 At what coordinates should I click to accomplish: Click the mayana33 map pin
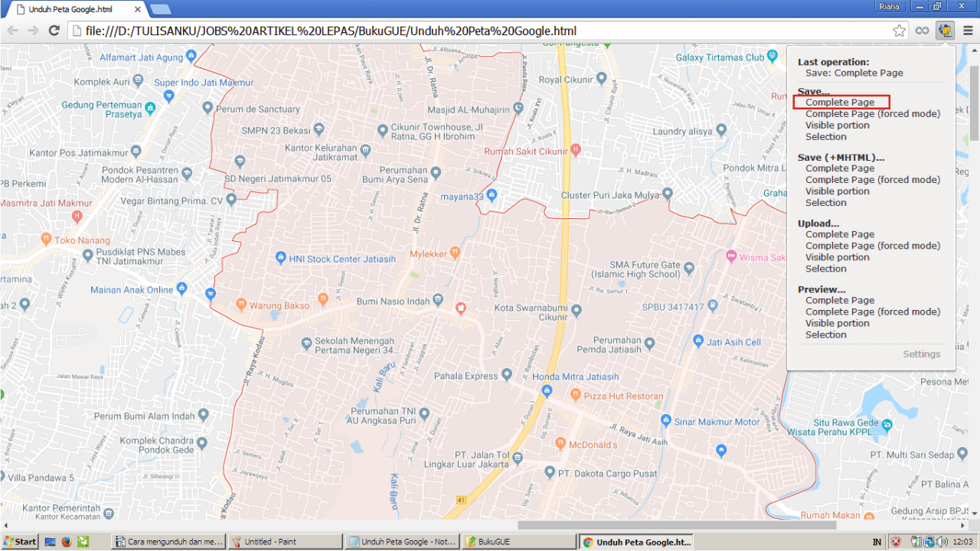pyautogui.click(x=492, y=195)
